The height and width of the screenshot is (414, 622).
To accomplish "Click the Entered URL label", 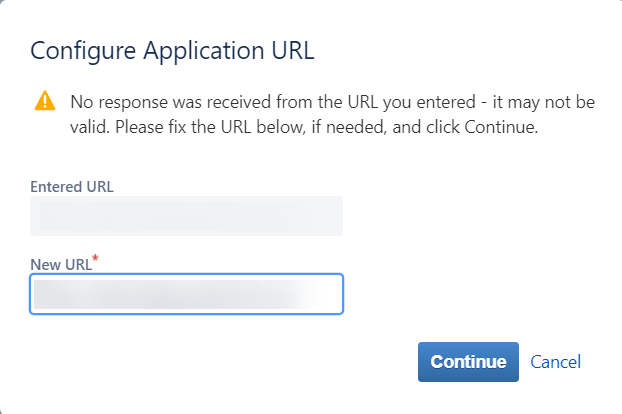I will [x=71, y=186].
